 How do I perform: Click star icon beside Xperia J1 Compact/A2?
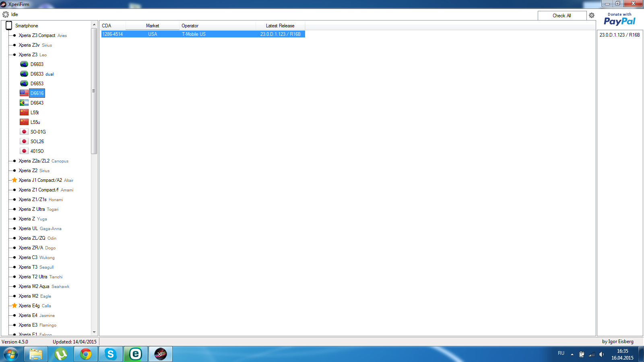point(14,180)
